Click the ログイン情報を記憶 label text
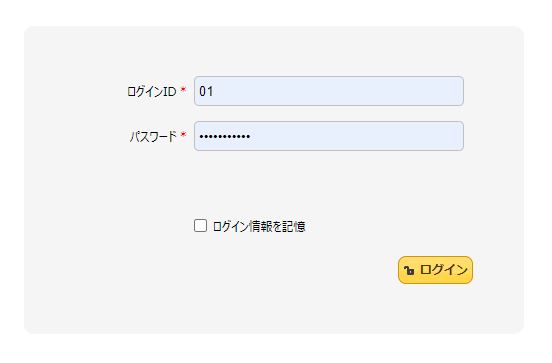Viewport: 552px width, 363px height. 259,226
